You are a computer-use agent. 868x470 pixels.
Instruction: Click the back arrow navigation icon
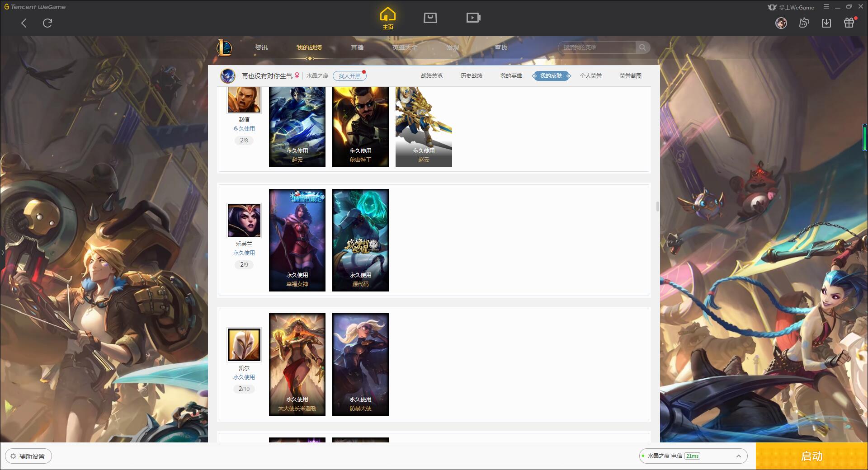(24, 23)
